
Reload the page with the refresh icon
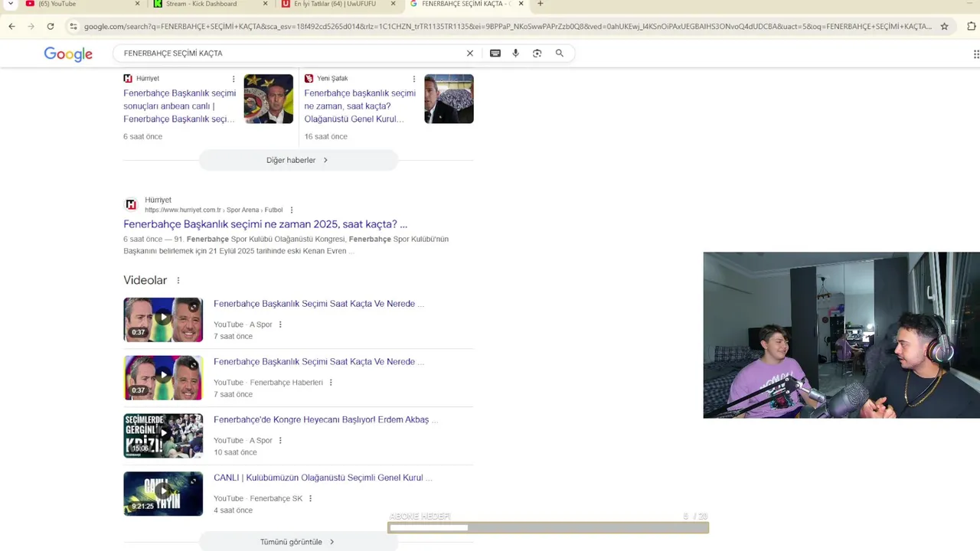coord(51,26)
